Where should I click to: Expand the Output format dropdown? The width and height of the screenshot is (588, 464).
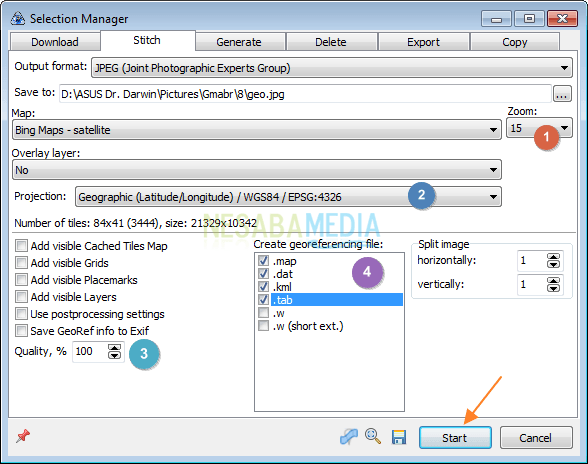pyautogui.click(x=332, y=68)
